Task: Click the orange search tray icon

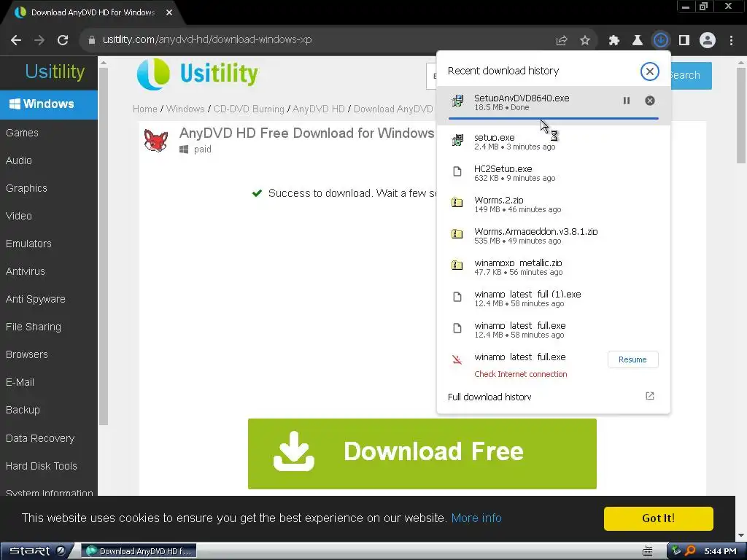Action: pyautogui.click(x=690, y=551)
